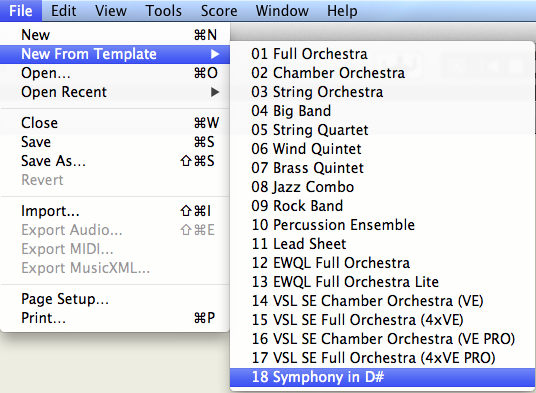Open the Help menu
536x393 pixels.
(342, 11)
